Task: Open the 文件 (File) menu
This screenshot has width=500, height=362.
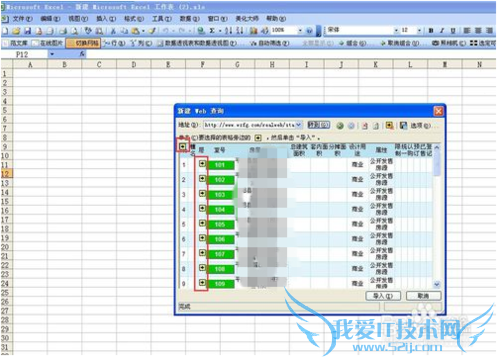Action: [x=22, y=19]
